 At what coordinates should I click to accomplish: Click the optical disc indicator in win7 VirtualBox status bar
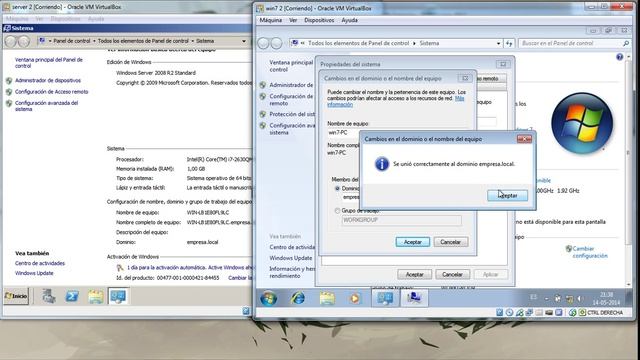click(x=509, y=313)
